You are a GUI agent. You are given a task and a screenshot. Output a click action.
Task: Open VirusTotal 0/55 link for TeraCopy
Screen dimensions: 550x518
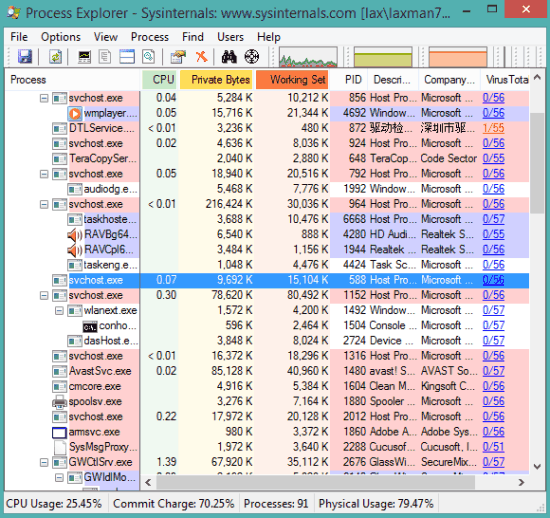(493, 159)
